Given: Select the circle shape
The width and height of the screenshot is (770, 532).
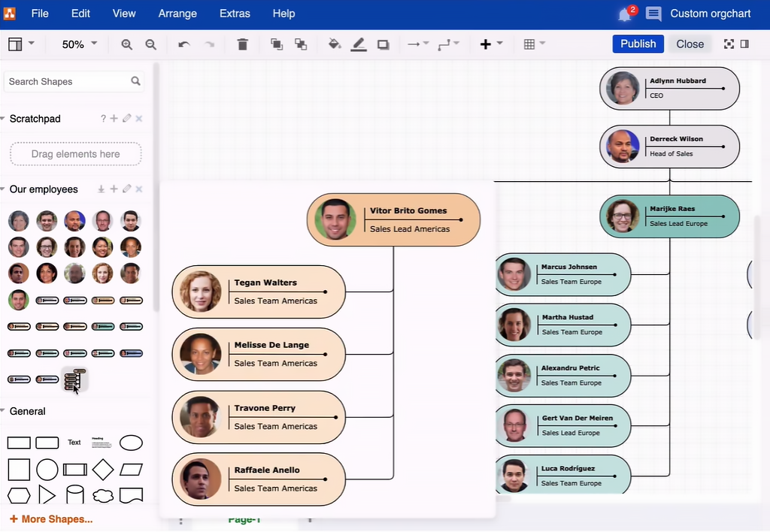Looking at the screenshot, I should pos(47,470).
